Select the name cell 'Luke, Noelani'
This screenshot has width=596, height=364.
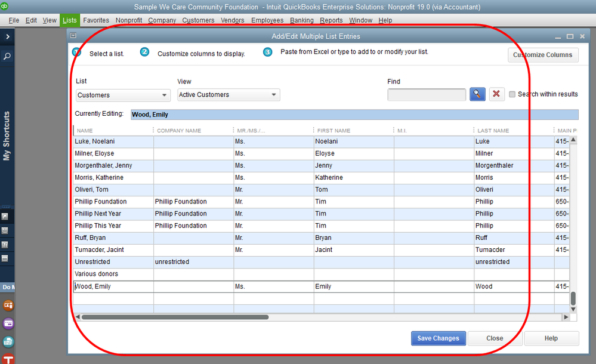pos(113,141)
